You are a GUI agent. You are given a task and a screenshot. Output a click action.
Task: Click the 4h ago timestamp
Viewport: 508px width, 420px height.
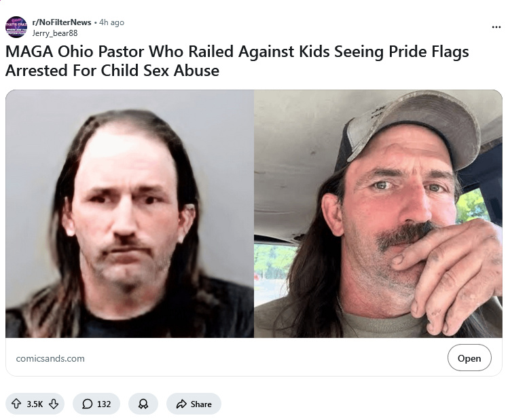click(111, 22)
